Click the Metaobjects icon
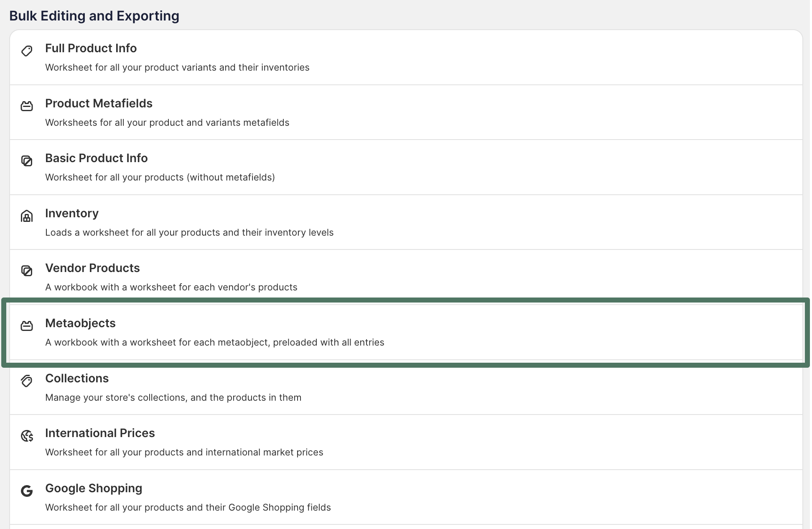This screenshot has width=812, height=529. click(27, 326)
